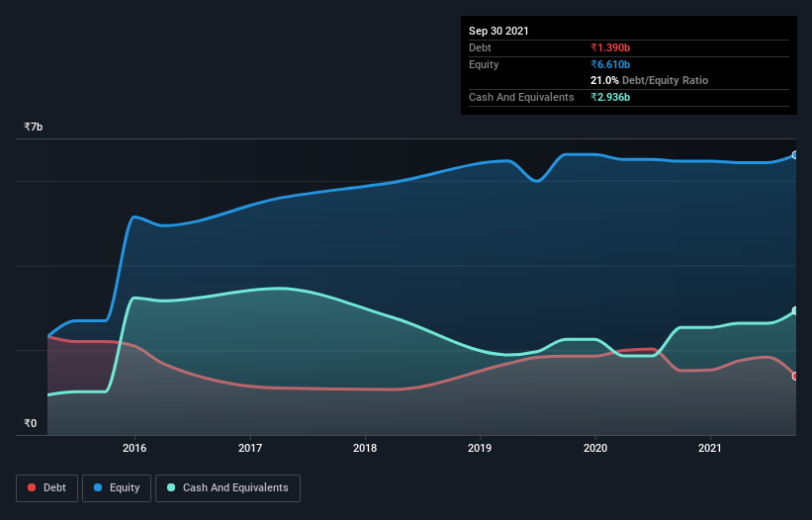Click the ₹0 y-axis label
Viewport: 812px width, 520px height.
(31, 423)
